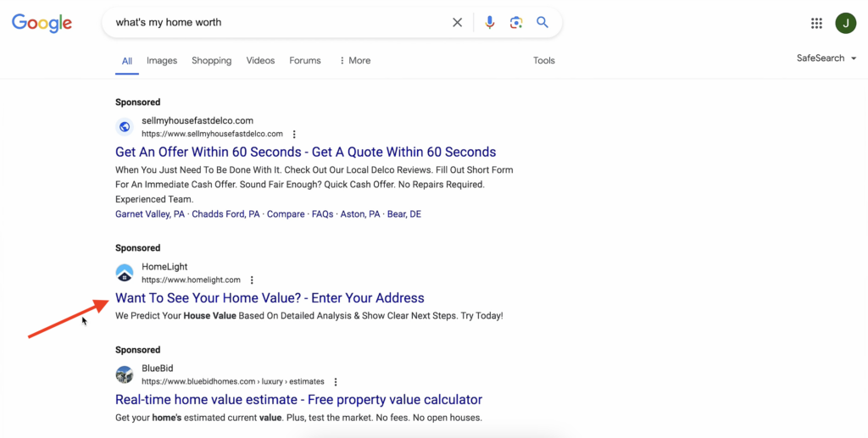Open the Google apps grid
This screenshot has width=868, height=438.
pyautogui.click(x=816, y=23)
